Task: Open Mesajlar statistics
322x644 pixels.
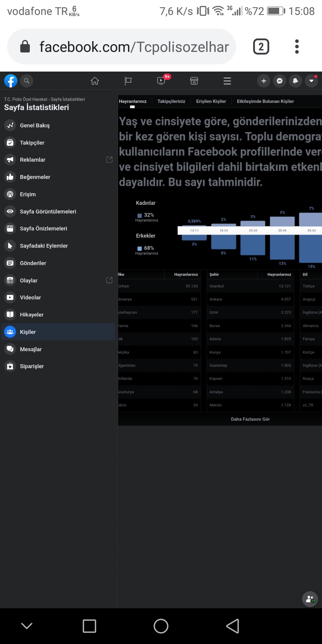Action: [x=58, y=349]
